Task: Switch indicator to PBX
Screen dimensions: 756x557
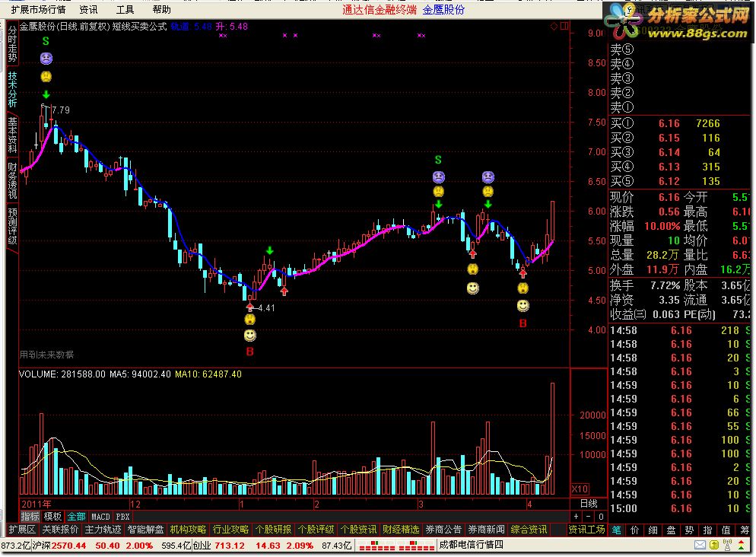Action: pos(123,517)
